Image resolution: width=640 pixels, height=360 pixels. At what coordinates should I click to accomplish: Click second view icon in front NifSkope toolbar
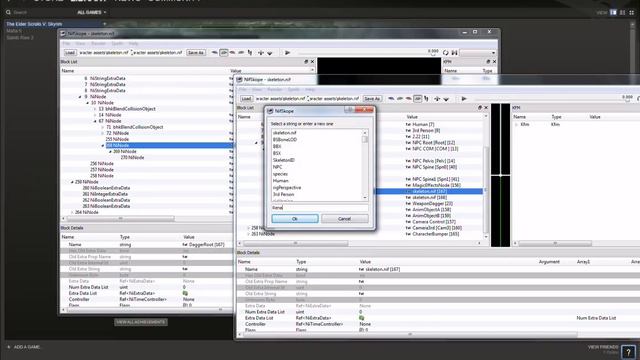[400, 99]
